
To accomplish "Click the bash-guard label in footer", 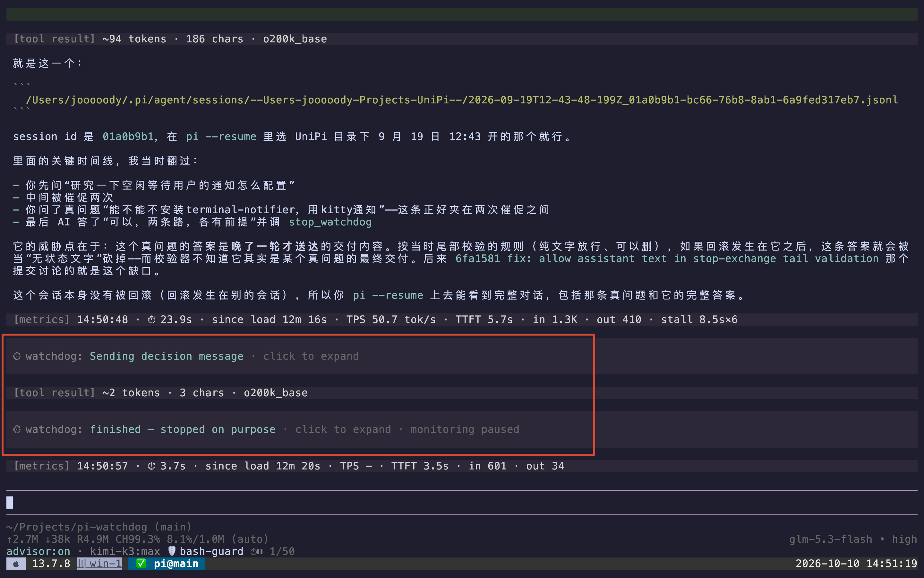I will tap(211, 551).
